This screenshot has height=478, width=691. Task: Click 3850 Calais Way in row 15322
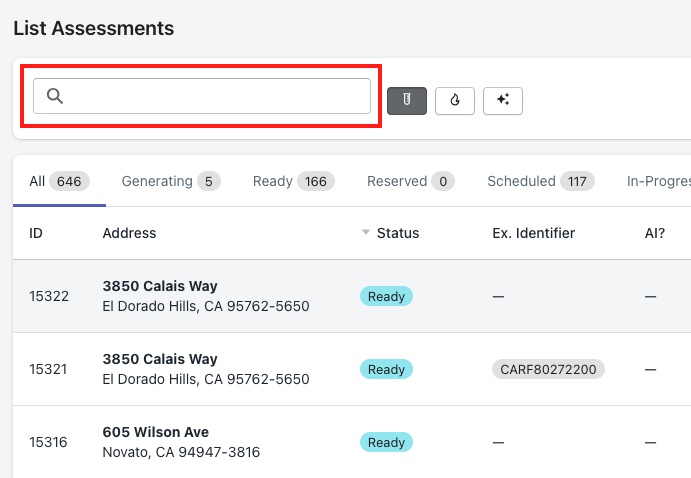tap(160, 286)
